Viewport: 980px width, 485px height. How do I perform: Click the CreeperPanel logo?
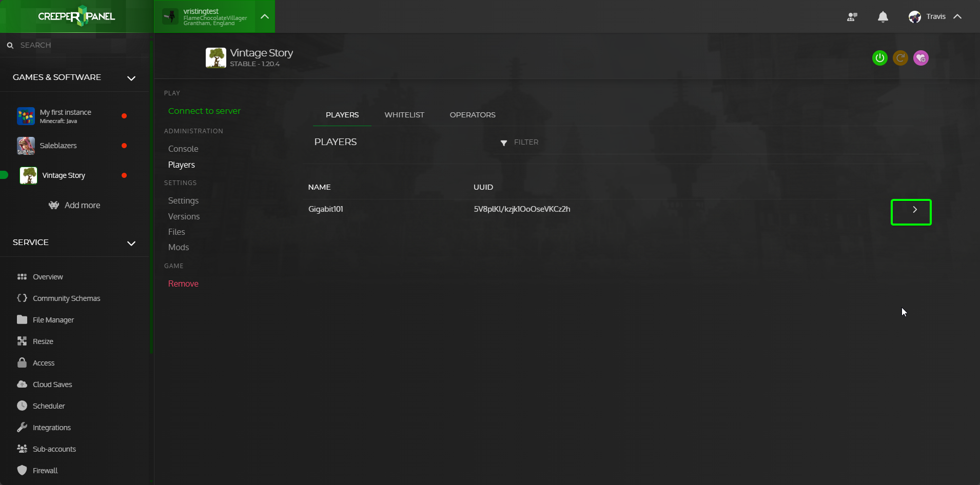point(76,16)
